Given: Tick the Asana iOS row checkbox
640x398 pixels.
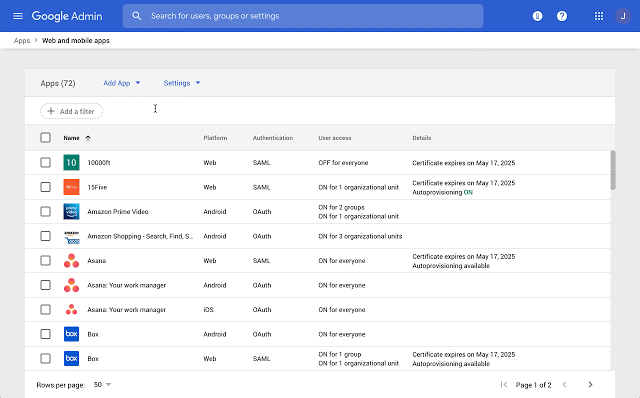Looking at the screenshot, I should [x=45, y=309].
